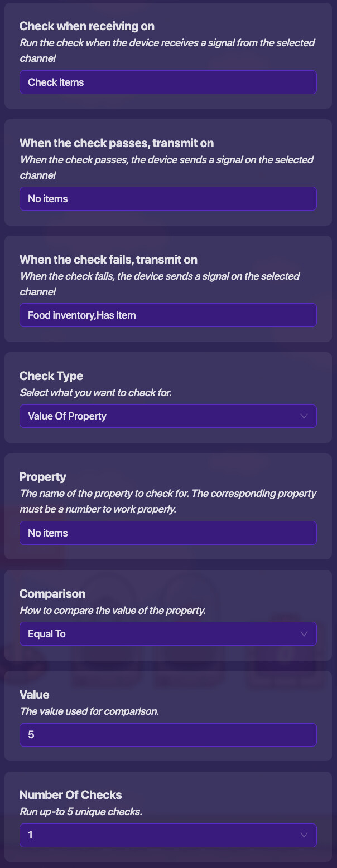This screenshot has width=337, height=868.
Task: Click the Comparison heading label
Action: pyautogui.click(x=52, y=594)
